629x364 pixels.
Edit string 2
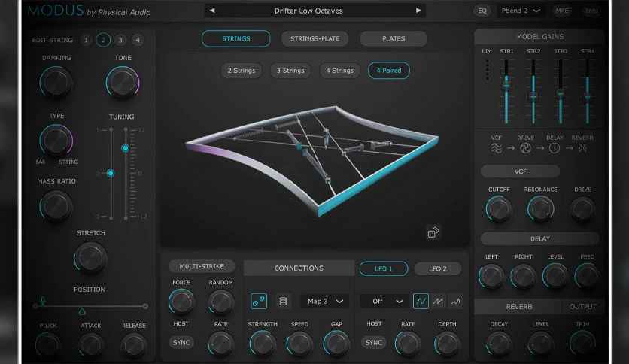coord(103,40)
